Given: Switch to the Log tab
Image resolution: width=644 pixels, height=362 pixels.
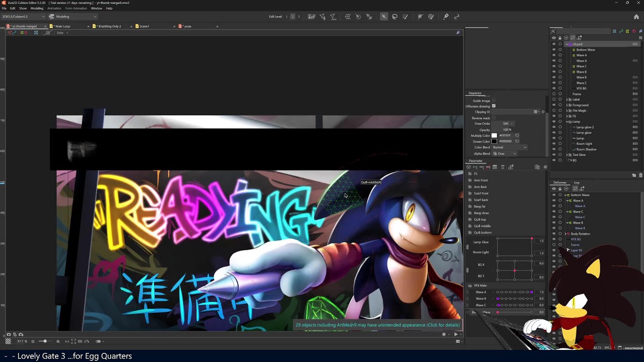Looking at the screenshot, I should pos(577,183).
